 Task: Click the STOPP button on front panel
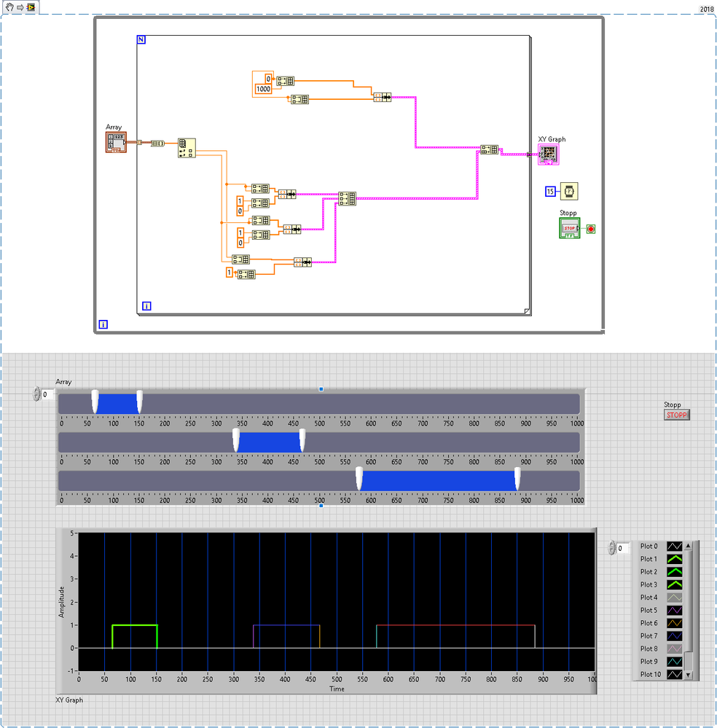coord(677,415)
